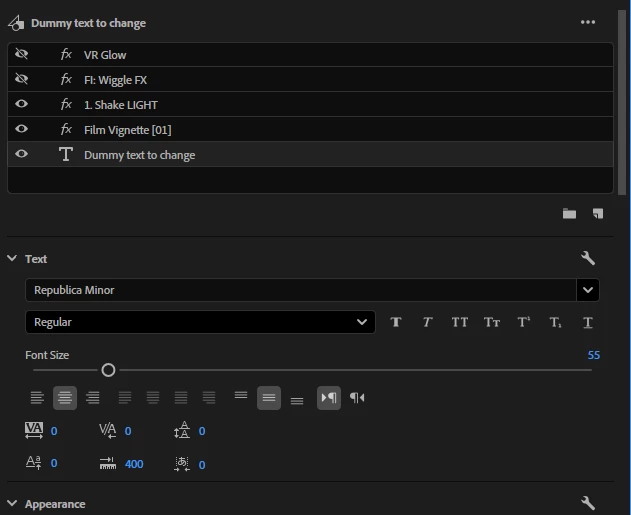631x515 pixels.
Task: Click the New Layer icon
Action: (598, 214)
